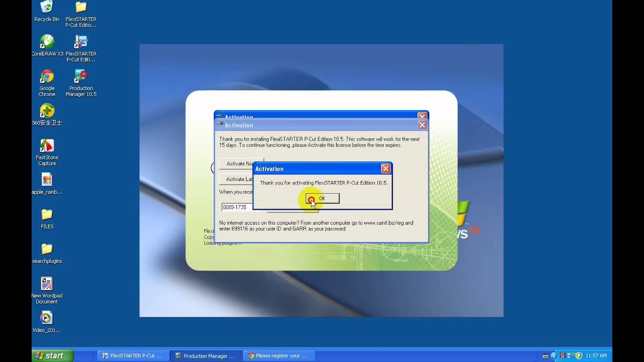Open the searchplugins folder
This screenshot has height=362, width=644.
pyautogui.click(x=47, y=253)
